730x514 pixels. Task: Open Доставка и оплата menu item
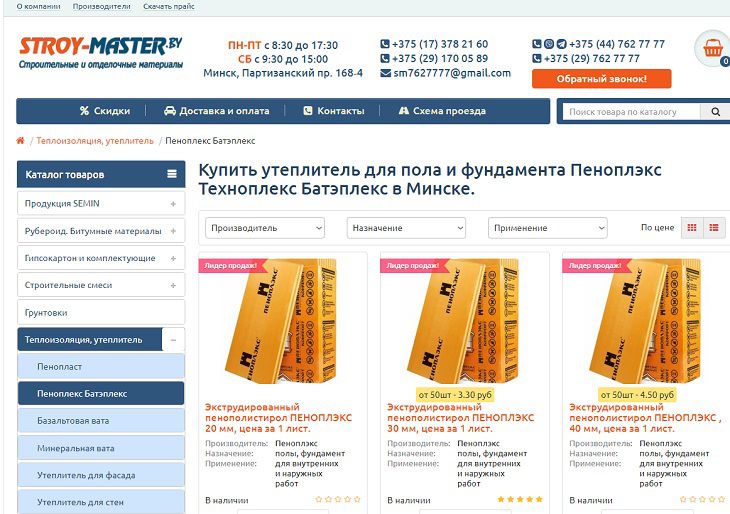(216, 111)
